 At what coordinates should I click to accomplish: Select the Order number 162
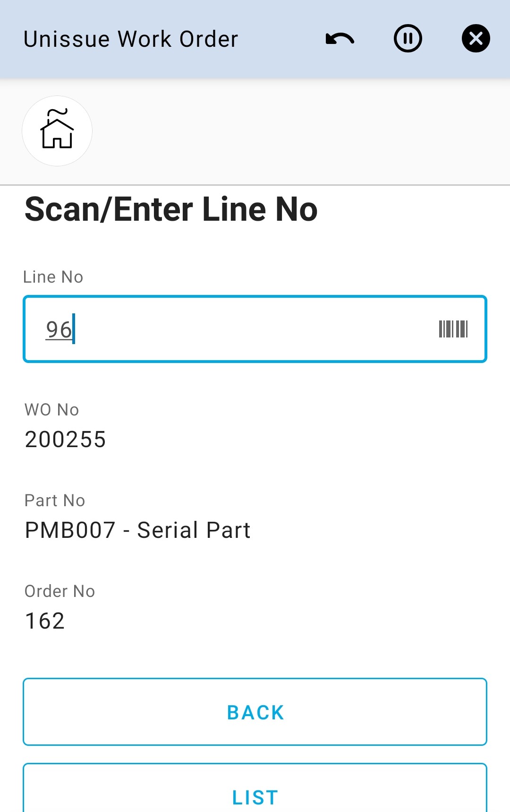pos(45,621)
